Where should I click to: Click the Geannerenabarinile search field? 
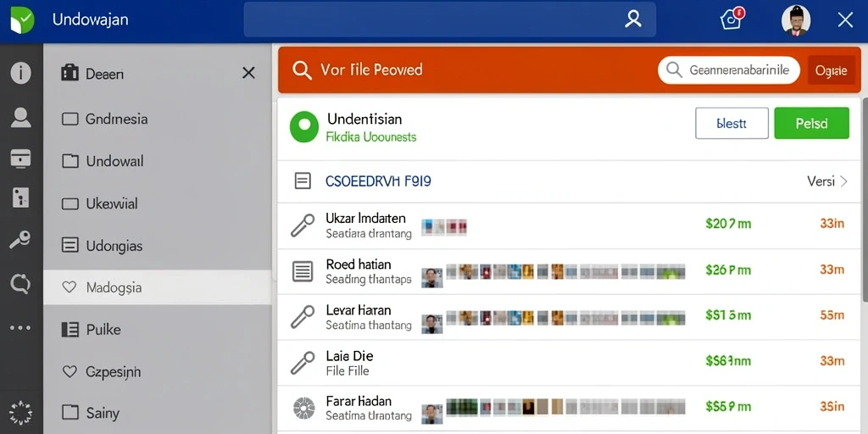click(728, 70)
